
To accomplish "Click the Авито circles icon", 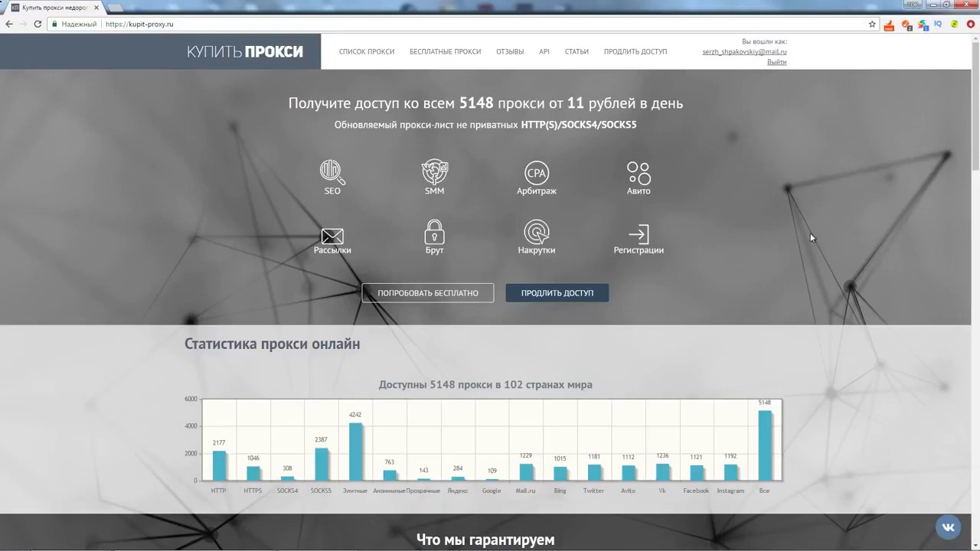I will pyautogui.click(x=639, y=173).
